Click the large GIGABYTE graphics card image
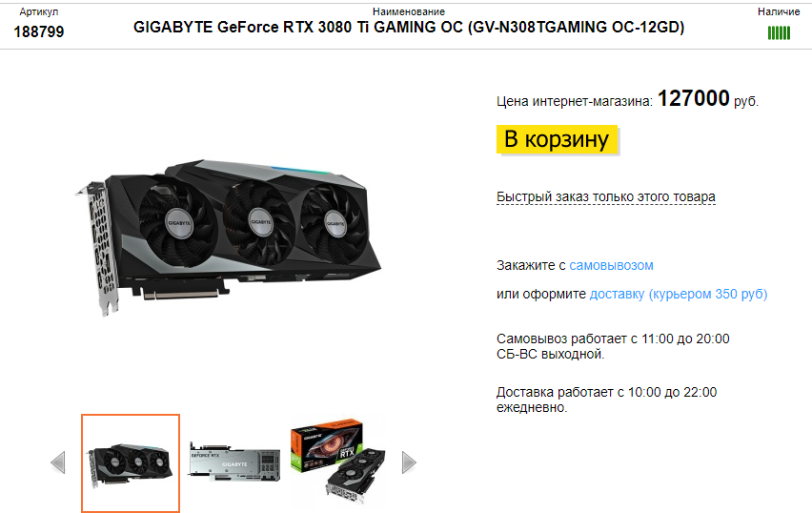812x513 pixels. point(229,237)
